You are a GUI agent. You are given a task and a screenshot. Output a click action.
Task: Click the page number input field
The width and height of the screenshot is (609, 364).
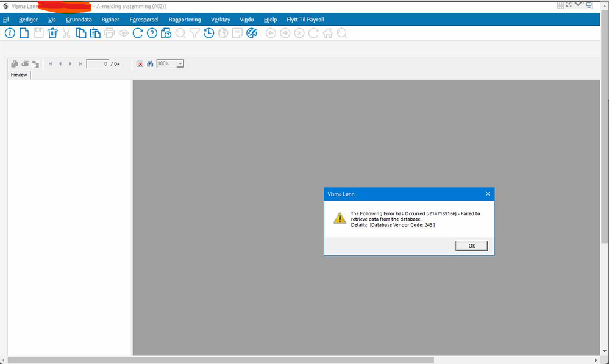point(98,63)
